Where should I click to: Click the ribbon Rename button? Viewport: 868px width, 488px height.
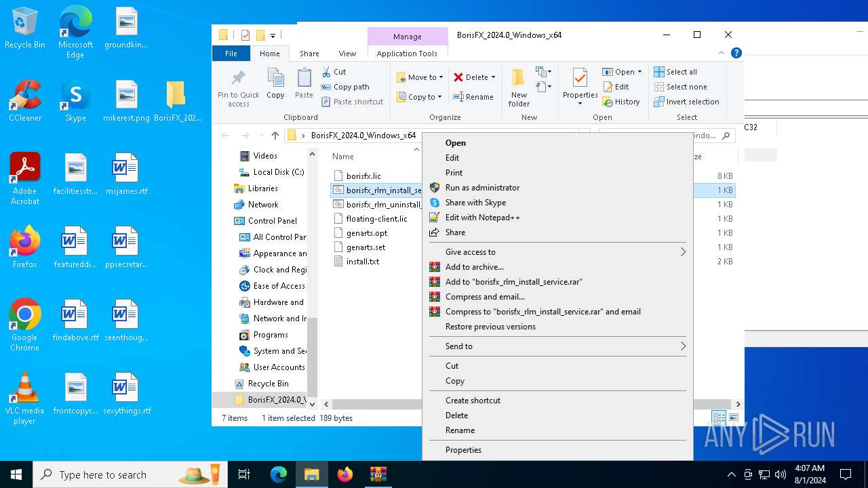[473, 97]
